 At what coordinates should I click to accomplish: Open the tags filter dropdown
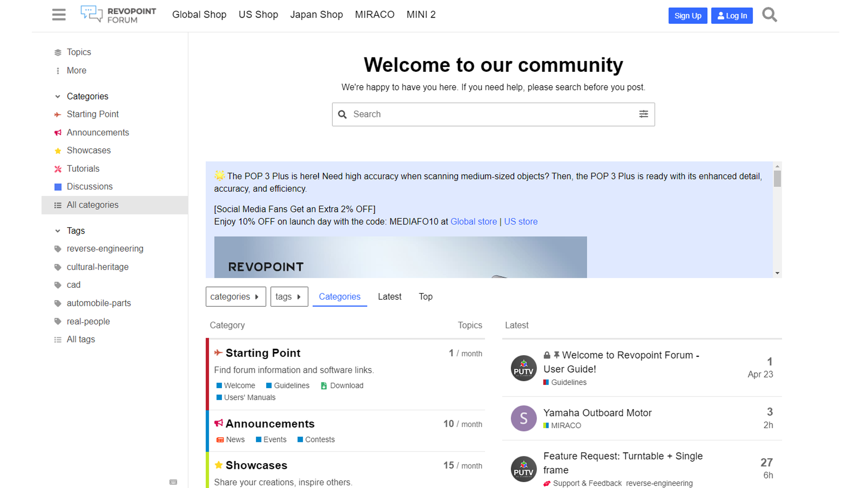click(x=289, y=297)
